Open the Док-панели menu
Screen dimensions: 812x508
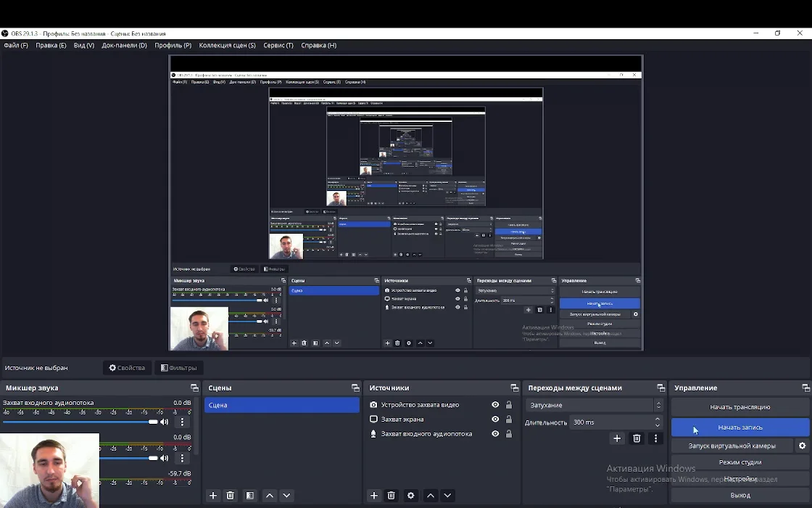point(124,46)
